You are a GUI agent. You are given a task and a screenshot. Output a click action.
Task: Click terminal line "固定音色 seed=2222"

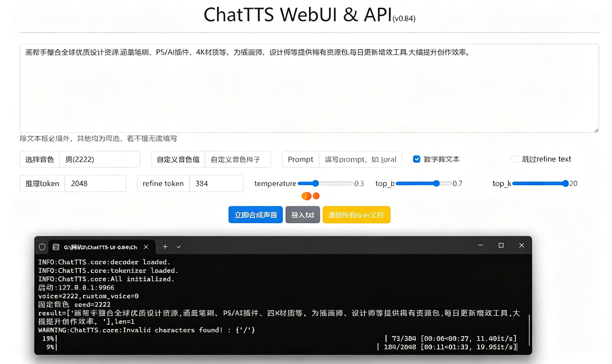tap(74, 304)
